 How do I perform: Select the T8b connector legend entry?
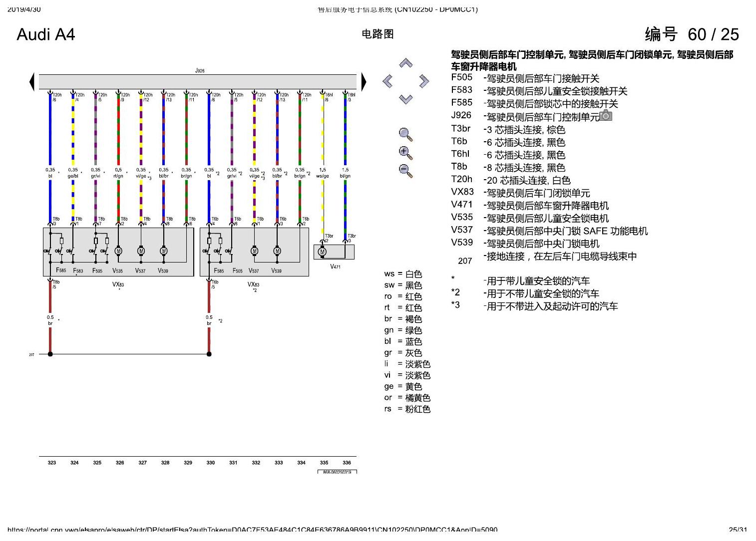(508, 167)
